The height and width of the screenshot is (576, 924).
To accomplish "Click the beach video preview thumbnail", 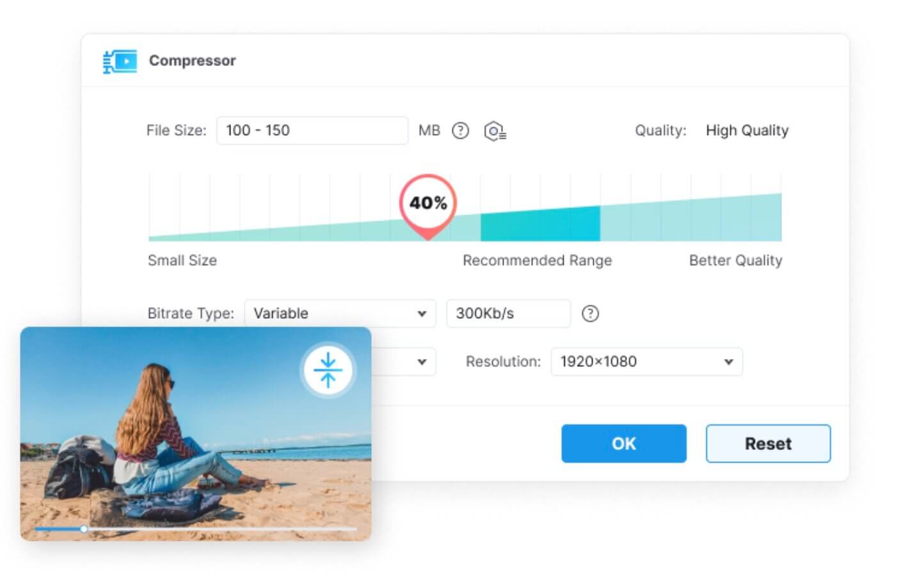I will click(196, 434).
